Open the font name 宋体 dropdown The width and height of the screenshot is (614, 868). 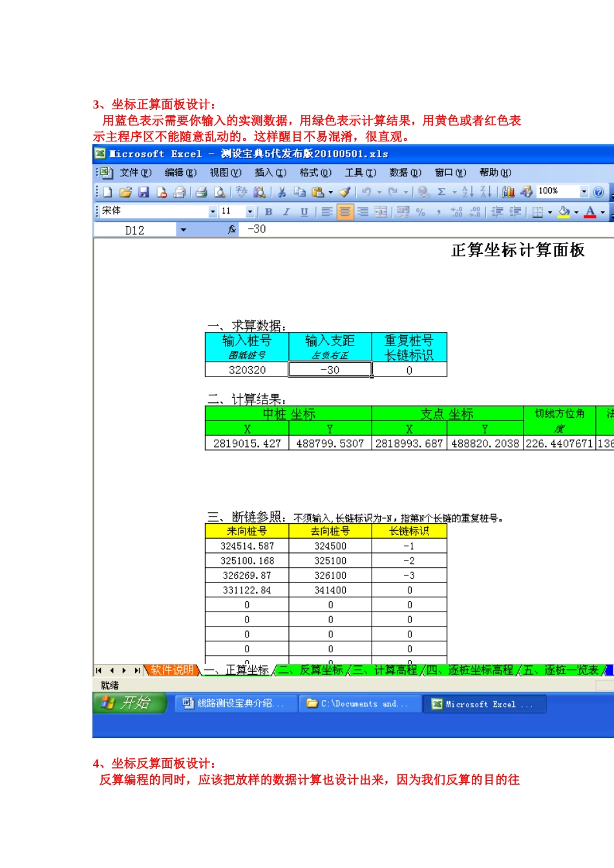coord(213,212)
